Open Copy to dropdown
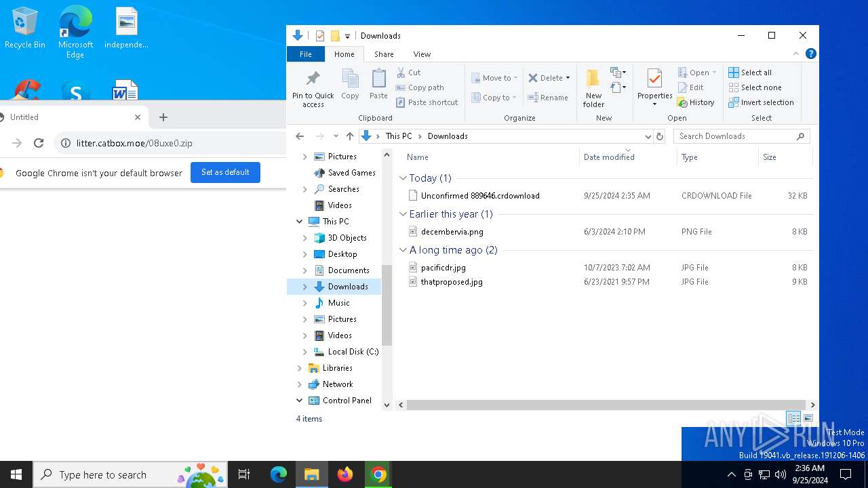Viewport: 868px width, 488px height. [495, 98]
